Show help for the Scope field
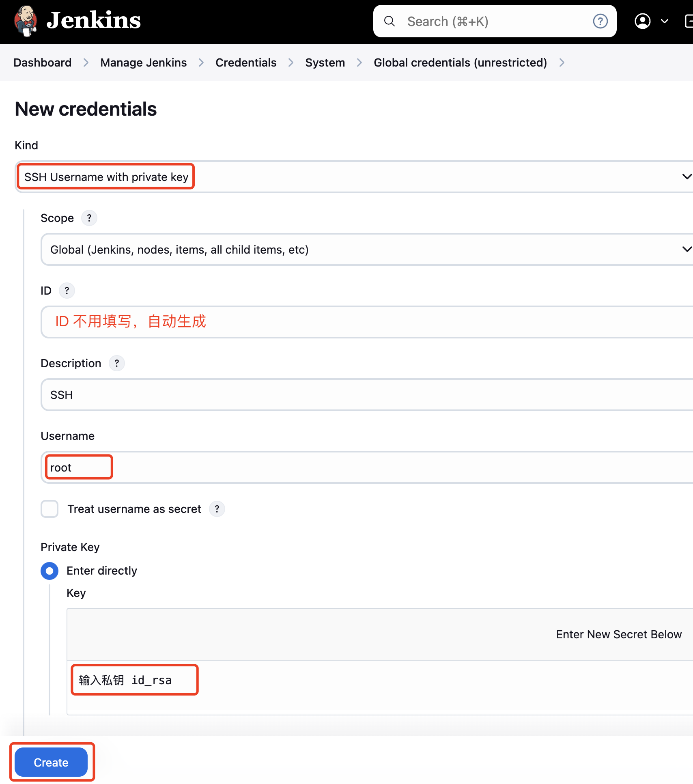 tap(89, 218)
